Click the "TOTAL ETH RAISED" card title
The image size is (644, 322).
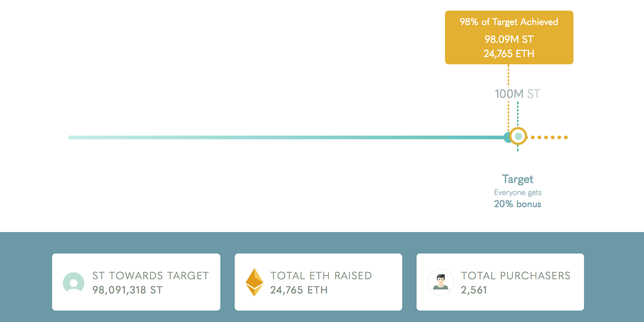[321, 276]
